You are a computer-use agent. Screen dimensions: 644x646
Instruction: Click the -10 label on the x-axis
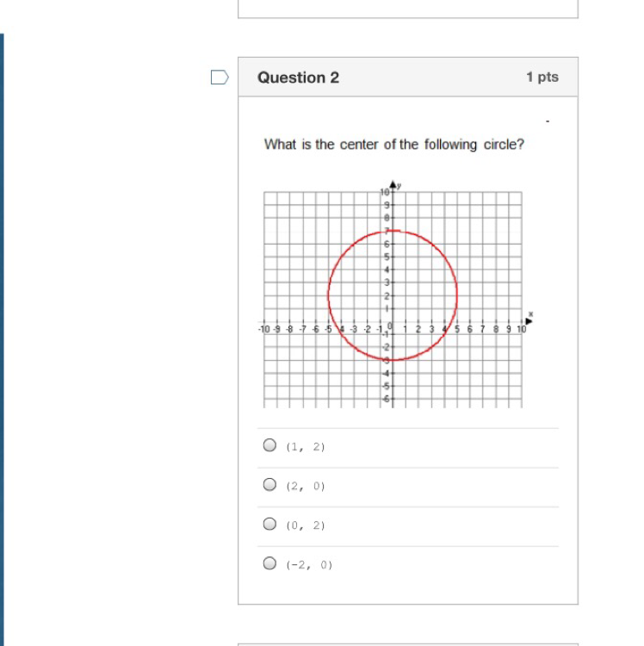tap(264, 329)
